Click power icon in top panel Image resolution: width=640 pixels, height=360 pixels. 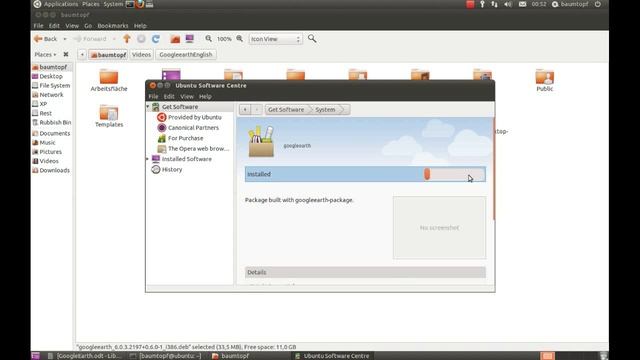[598, 4]
